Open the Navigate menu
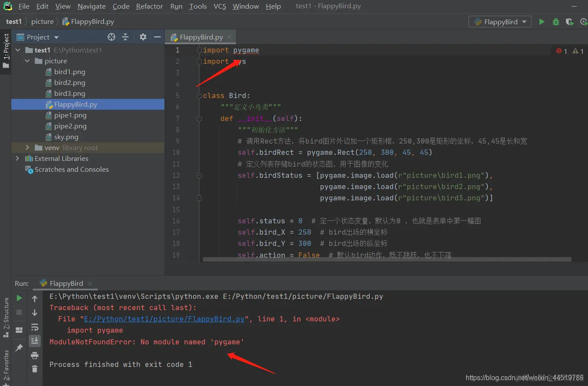Image resolution: width=588 pixels, height=386 pixels. click(x=91, y=6)
